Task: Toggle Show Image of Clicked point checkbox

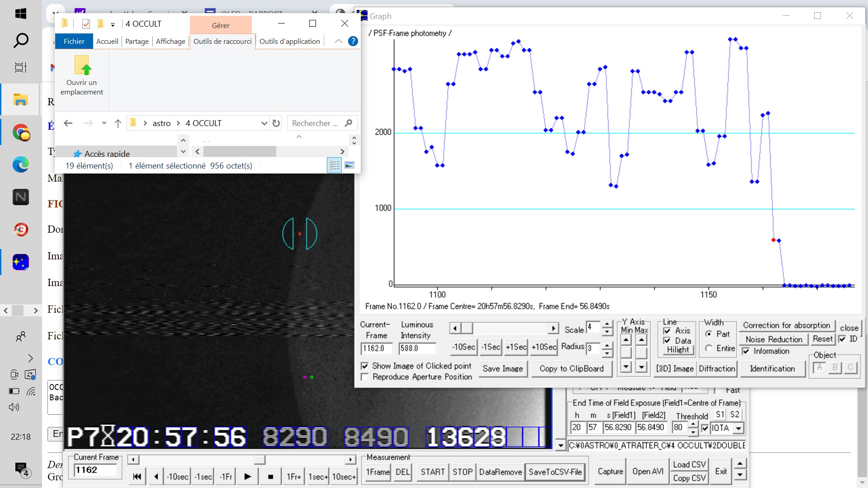Action: point(365,366)
